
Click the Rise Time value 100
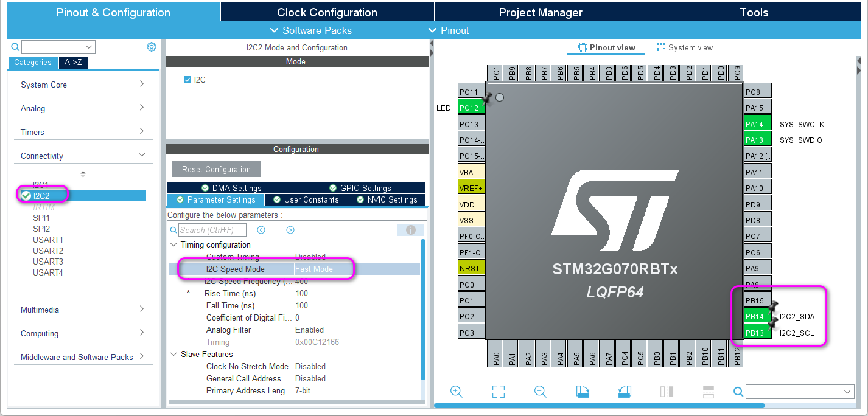[301, 293]
